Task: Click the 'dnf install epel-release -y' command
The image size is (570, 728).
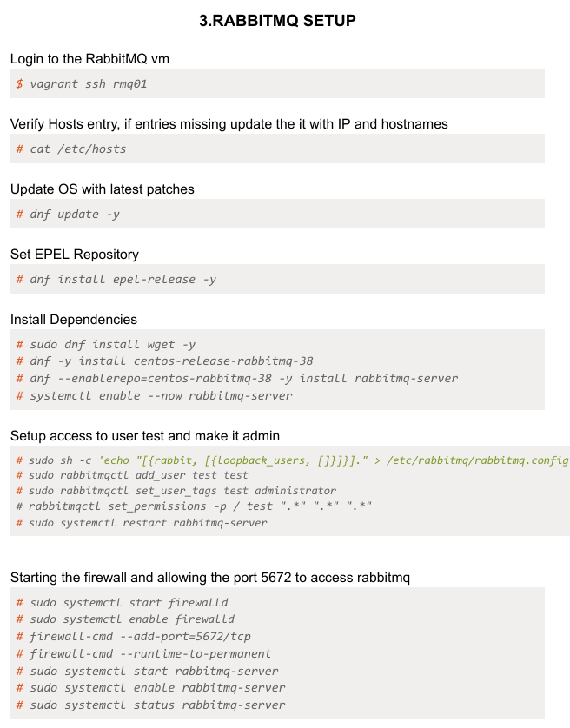Action: click(123, 279)
